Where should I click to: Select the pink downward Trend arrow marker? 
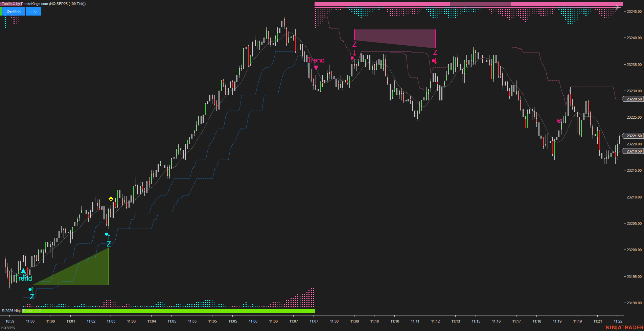coord(316,68)
